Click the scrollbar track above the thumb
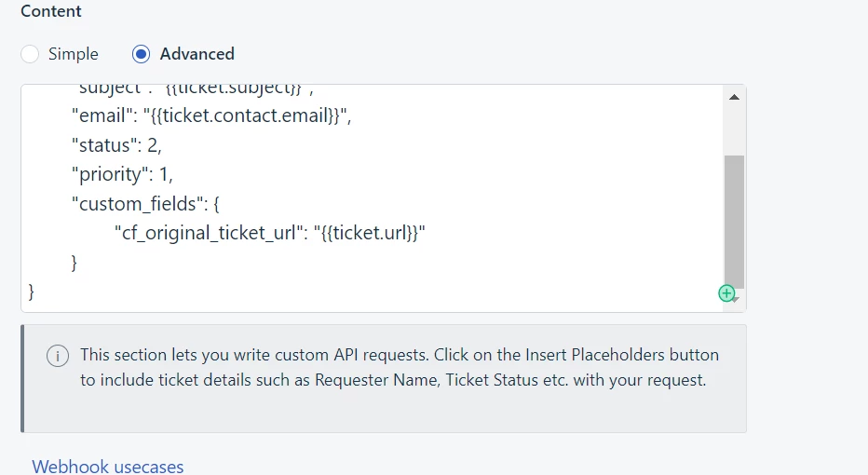 [734, 130]
